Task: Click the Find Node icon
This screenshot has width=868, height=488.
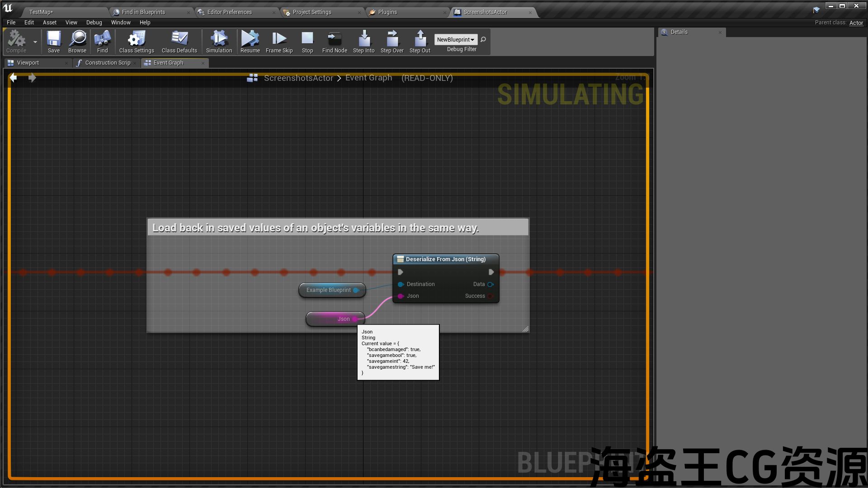Action: pos(335,42)
